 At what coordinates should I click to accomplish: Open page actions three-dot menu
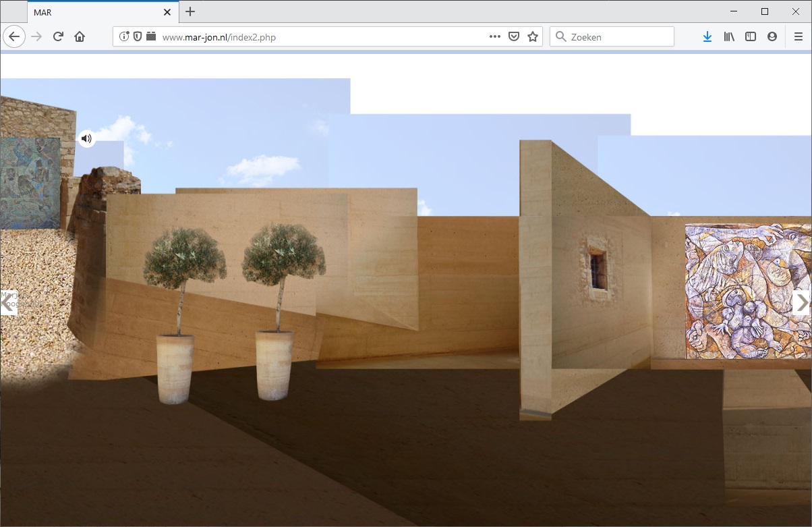pos(494,37)
